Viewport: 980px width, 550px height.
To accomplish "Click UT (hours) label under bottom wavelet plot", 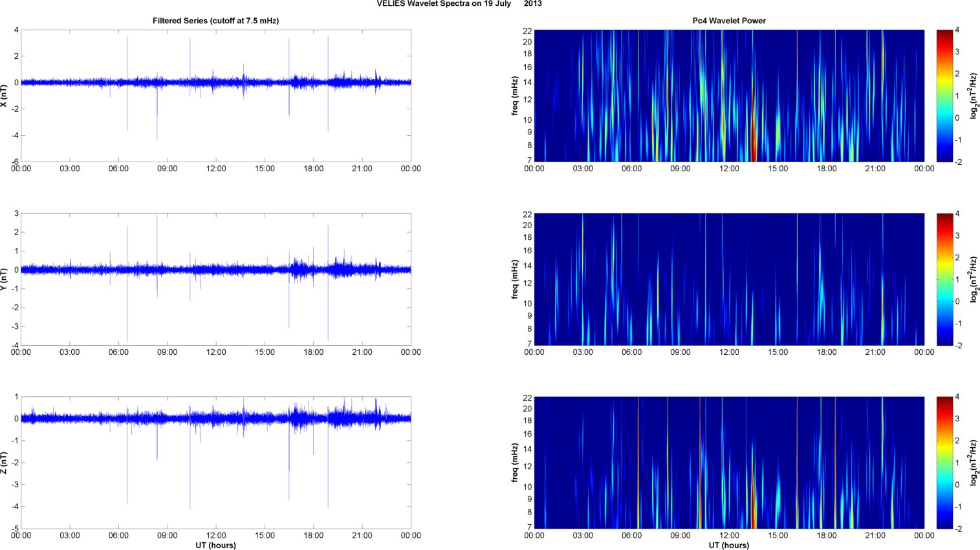I will [x=729, y=545].
